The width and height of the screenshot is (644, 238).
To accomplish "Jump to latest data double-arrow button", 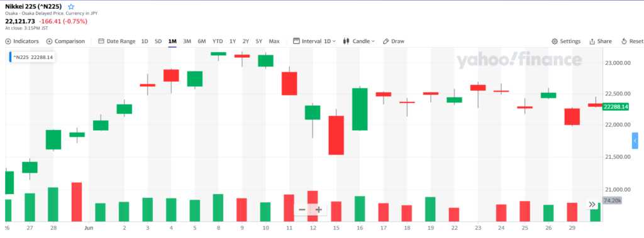I will (592, 204).
